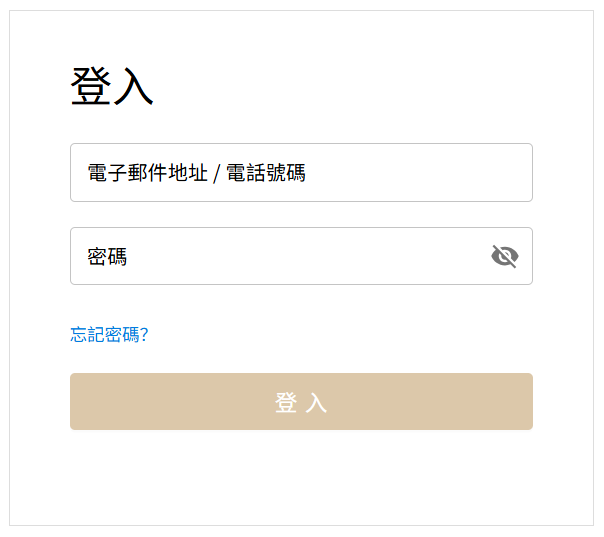The width and height of the screenshot is (604, 537).
Task: Click the blue forgot password link
Action: pyautogui.click(x=109, y=335)
